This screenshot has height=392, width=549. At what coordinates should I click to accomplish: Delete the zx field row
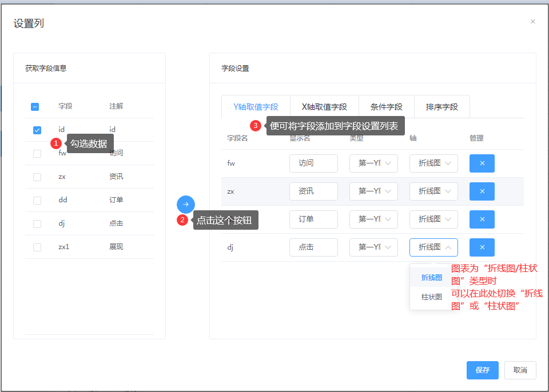[x=482, y=191]
